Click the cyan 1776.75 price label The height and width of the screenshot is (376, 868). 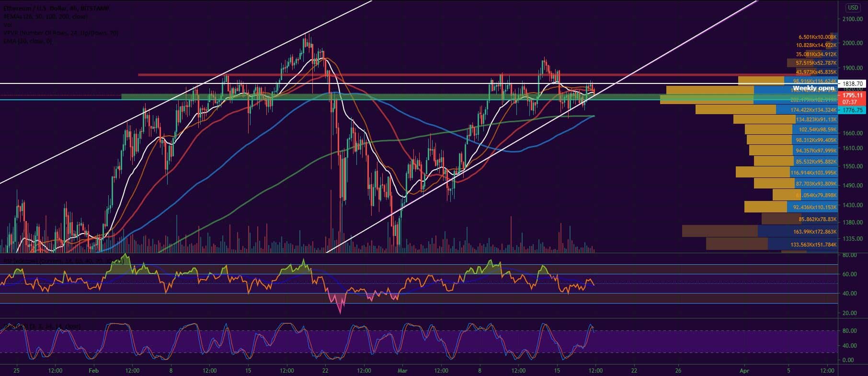point(852,110)
